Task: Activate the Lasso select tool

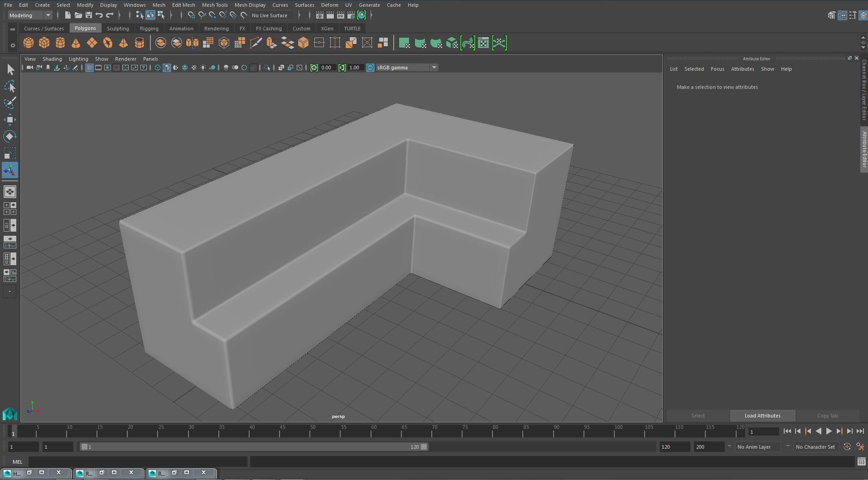Action: click(10, 86)
